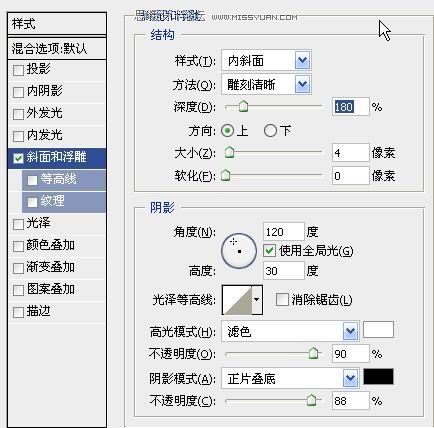Select the 斜面和浮雕 list entry label
This screenshot has height=428, width=434.
click(x=56, y=157)
